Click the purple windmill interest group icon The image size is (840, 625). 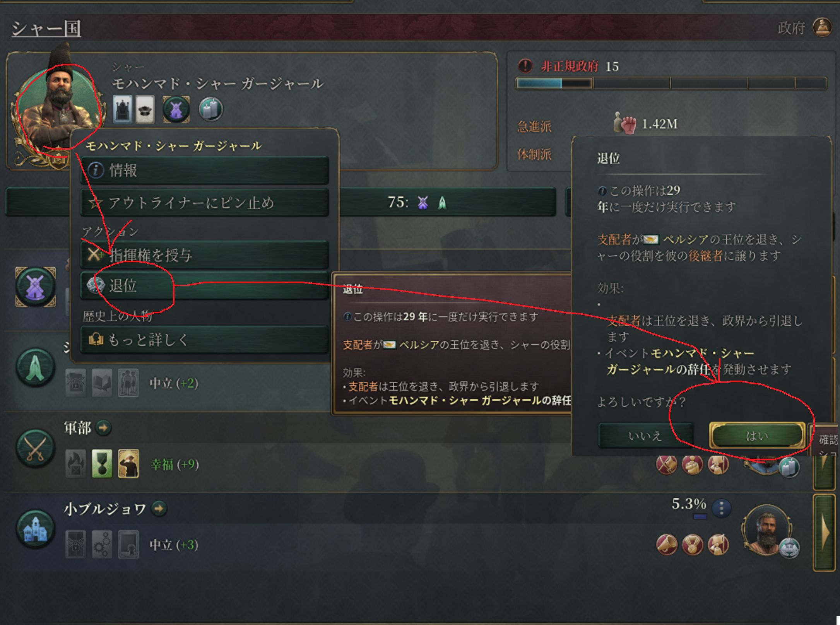pyautogui.click(x=35, y=287)
